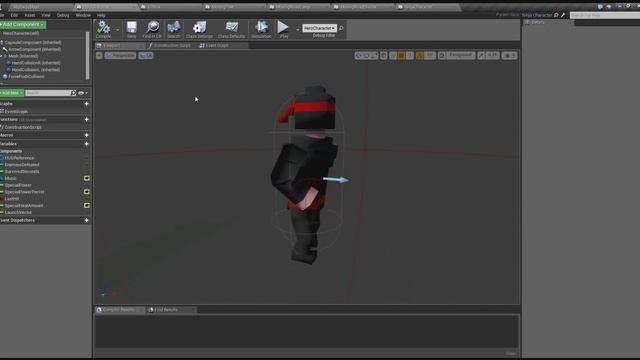Select CapsuleComponent (Inherited) in components
Image resolution: width=640 pixels, height=360 pixels.
click(x=33, y=42)
